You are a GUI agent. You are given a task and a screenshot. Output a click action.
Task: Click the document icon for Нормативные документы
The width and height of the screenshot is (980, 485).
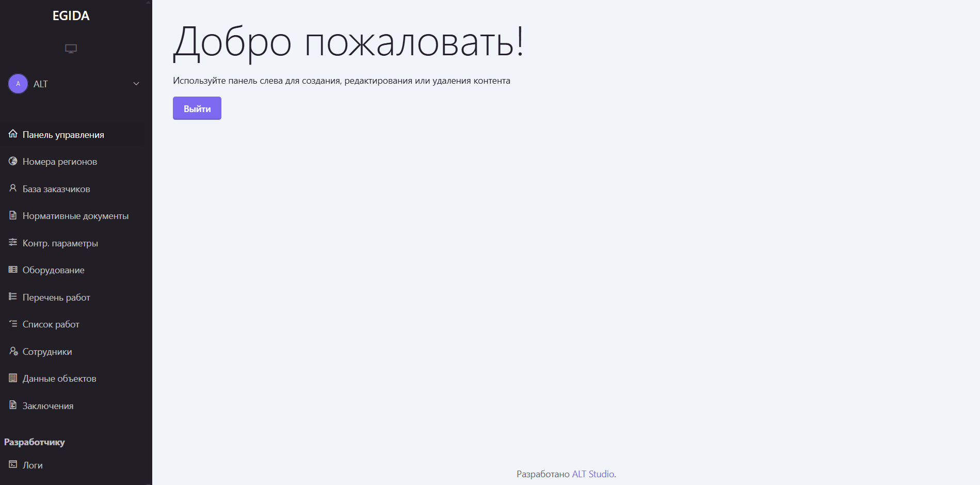(13, 215)
